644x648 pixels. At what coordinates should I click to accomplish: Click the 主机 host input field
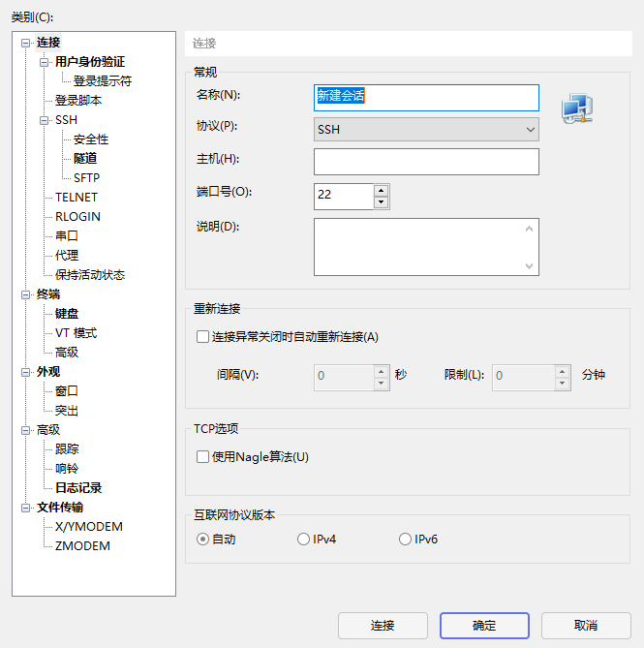tap(426, 162)
